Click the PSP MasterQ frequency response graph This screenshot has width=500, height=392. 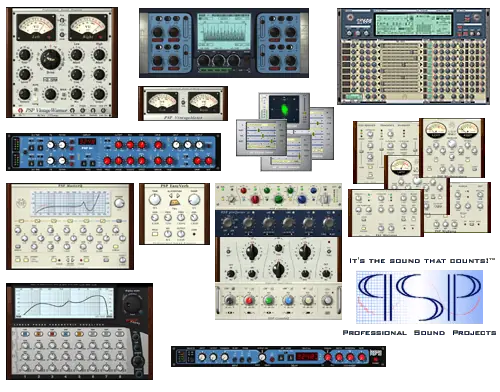tap(71, 203)
